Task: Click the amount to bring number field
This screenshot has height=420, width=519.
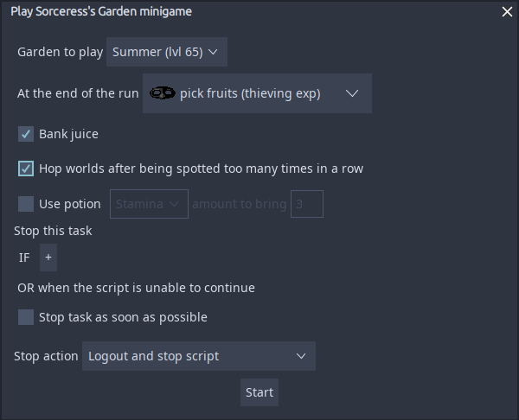Action: [307, 204]
